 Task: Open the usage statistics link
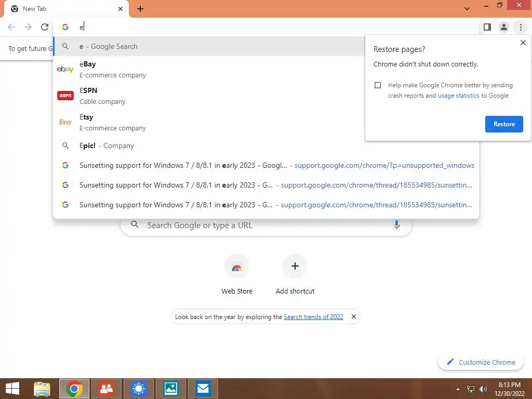(x=458, y=96)
